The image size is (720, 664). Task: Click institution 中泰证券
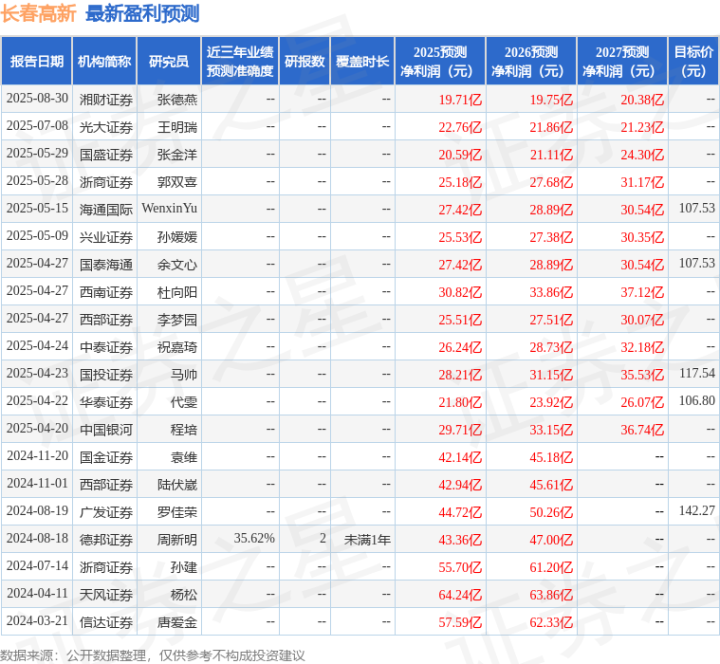(106, 348)
